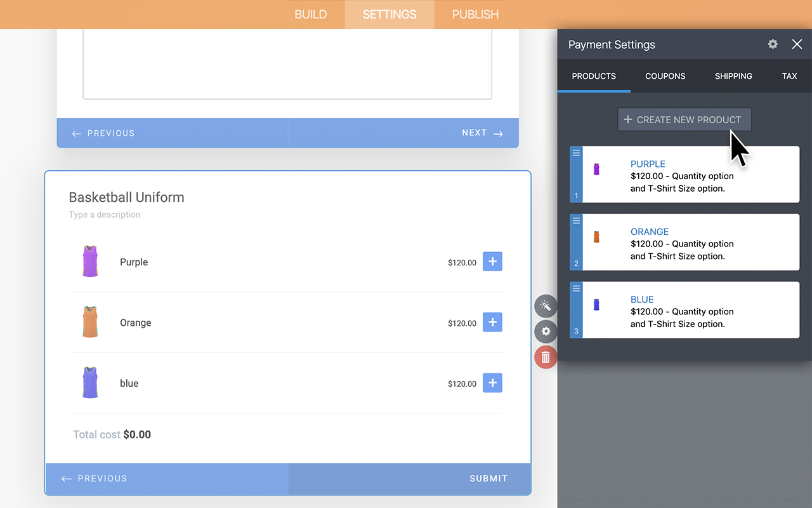The image size is (812, 508).
Task: Click the purple jersey thumbnail in the form
Action: (x=89, y=261)
